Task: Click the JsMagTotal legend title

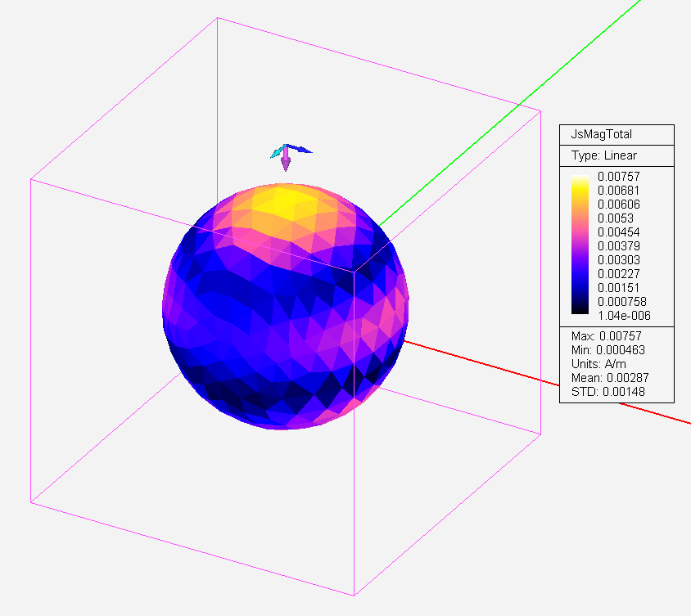Action: (x=601, y=134)
